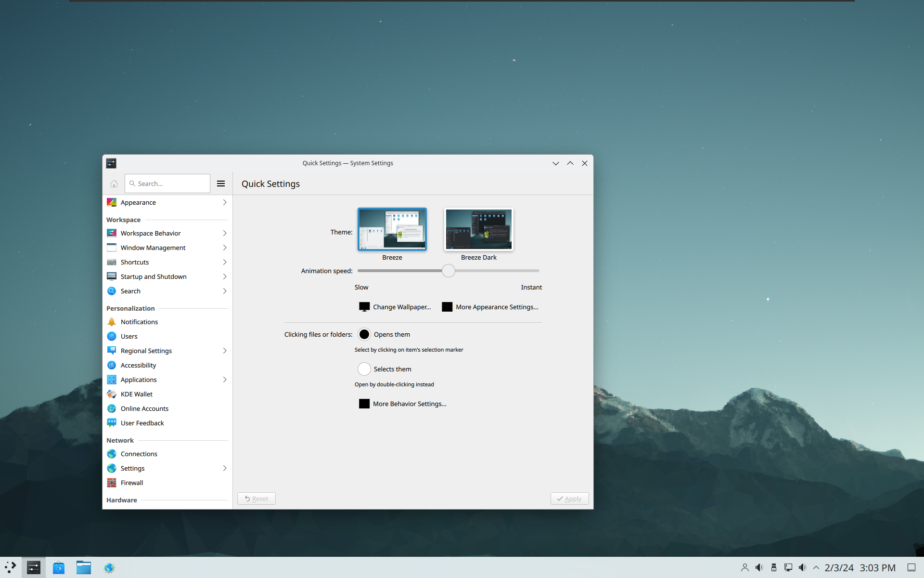Click the Change Wallpaper button
924x578 pixels.
[x=395, y=307]
